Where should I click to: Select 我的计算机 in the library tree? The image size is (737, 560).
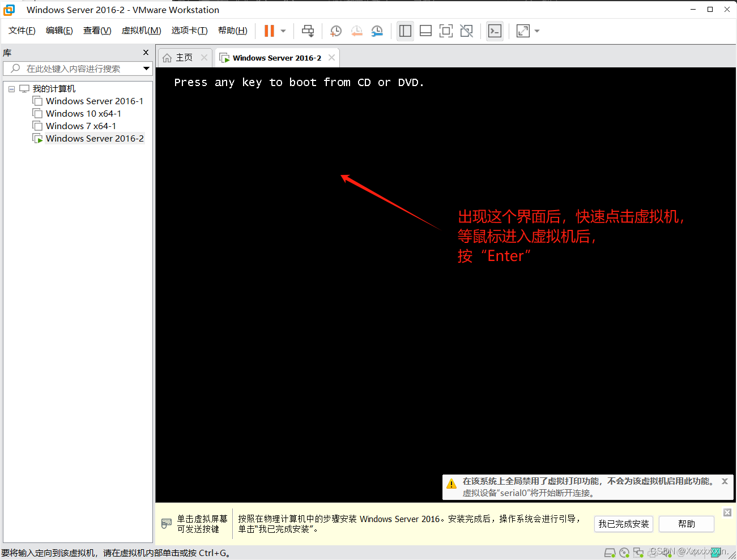click(x=54, y=89)
